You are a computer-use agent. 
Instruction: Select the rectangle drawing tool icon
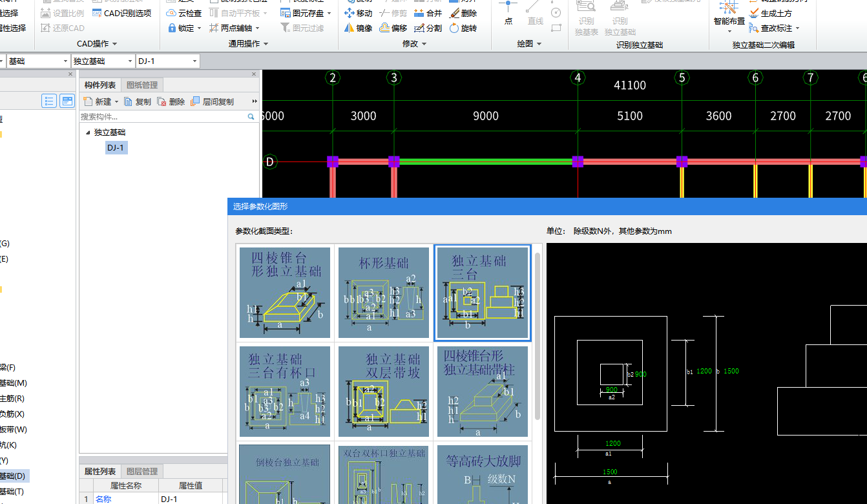pos(556,27)
